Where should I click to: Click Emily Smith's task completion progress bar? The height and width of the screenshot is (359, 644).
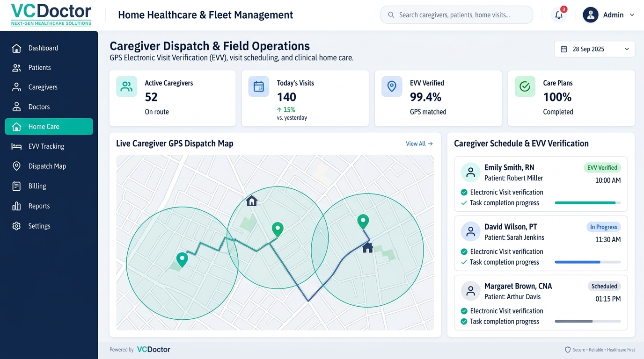(588, 203)
